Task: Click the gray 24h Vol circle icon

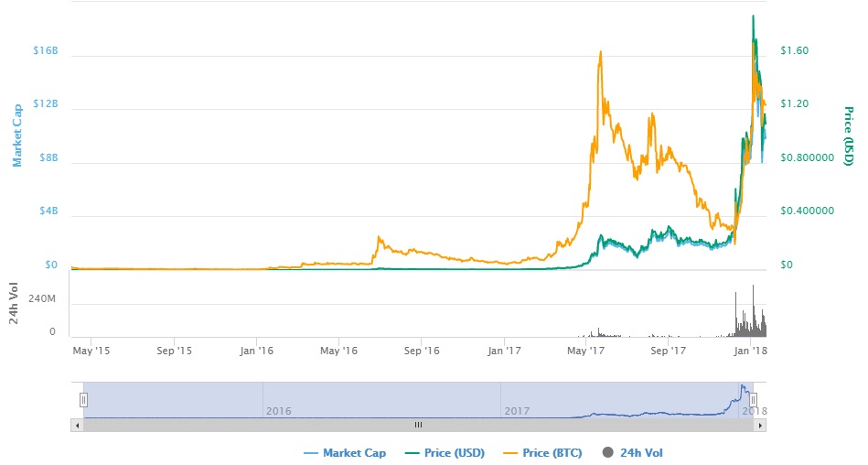Action: point(608,453)
